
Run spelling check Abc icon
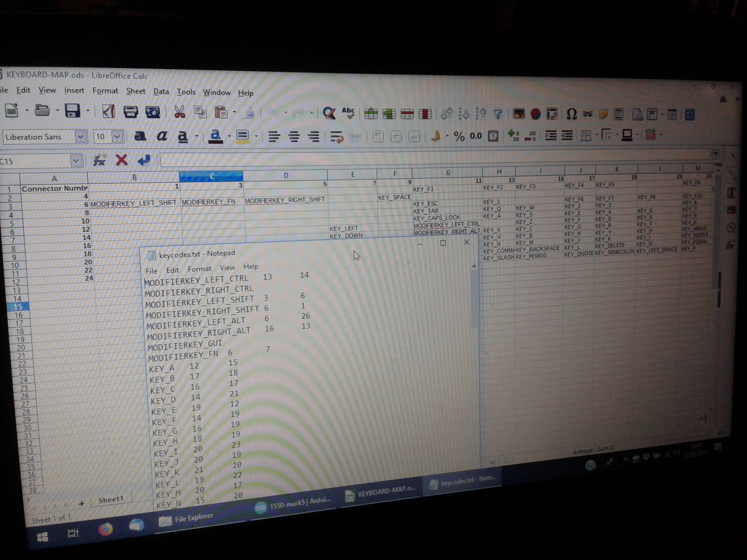coord(348,113)
